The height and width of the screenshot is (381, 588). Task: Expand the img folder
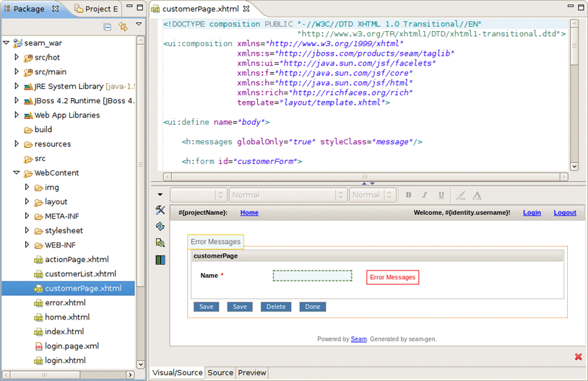[x=27, y=187]
